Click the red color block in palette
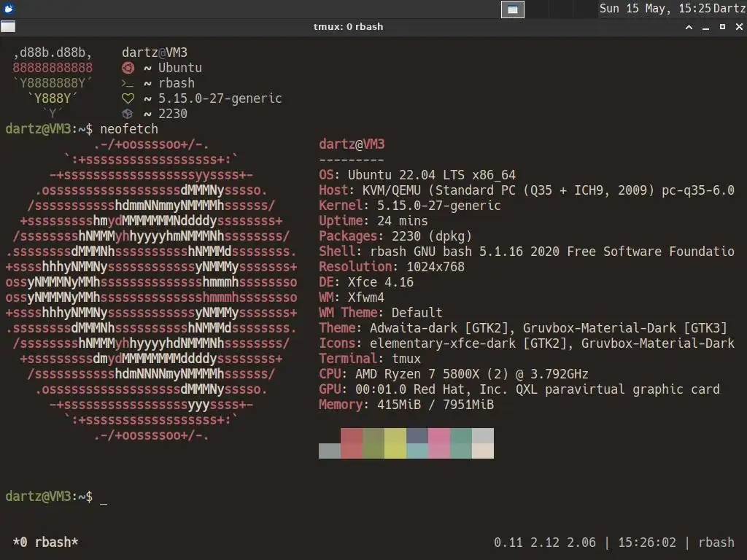The width and height of the screenshot is (747, 560). (x=352, y=443)
